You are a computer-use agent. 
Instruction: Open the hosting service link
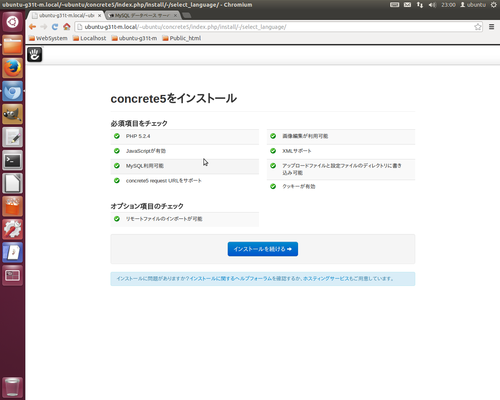(x=326, y=279)
